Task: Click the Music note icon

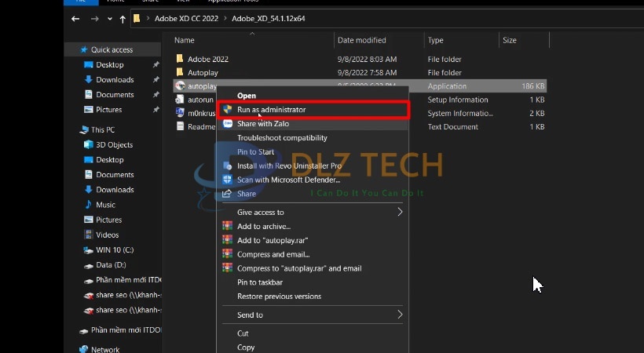Action: click(88, 205)
